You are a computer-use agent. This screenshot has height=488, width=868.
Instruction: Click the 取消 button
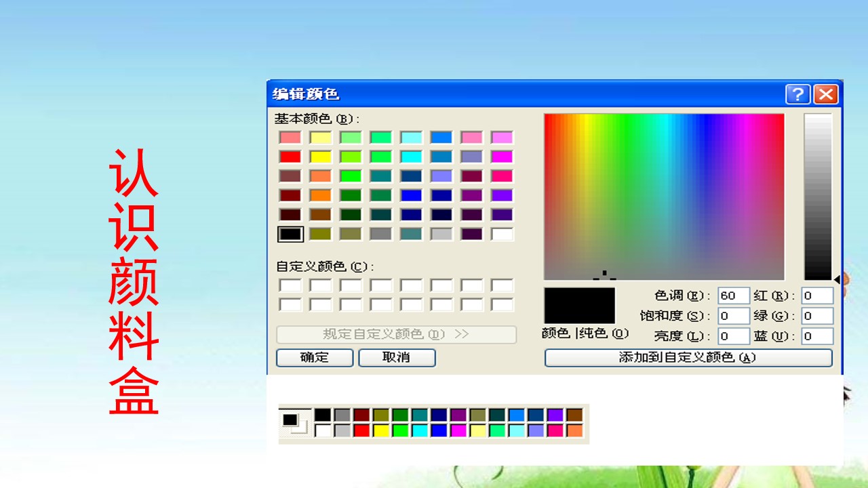coord(397,357)
